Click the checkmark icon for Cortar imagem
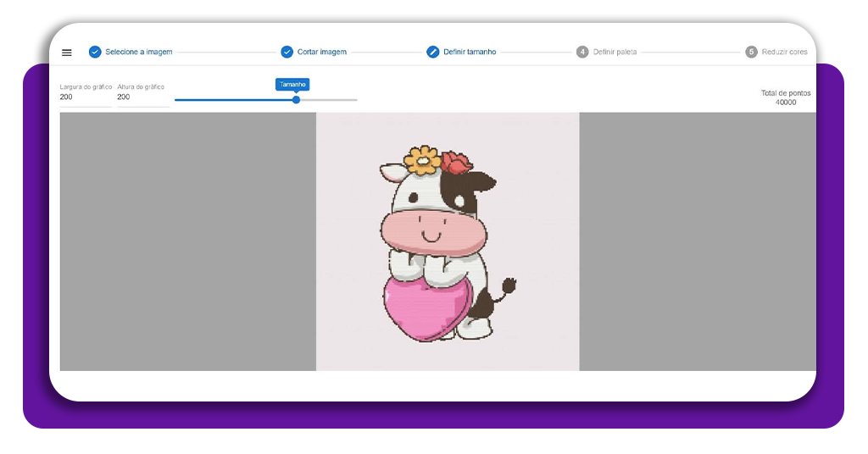 [287, 52]
